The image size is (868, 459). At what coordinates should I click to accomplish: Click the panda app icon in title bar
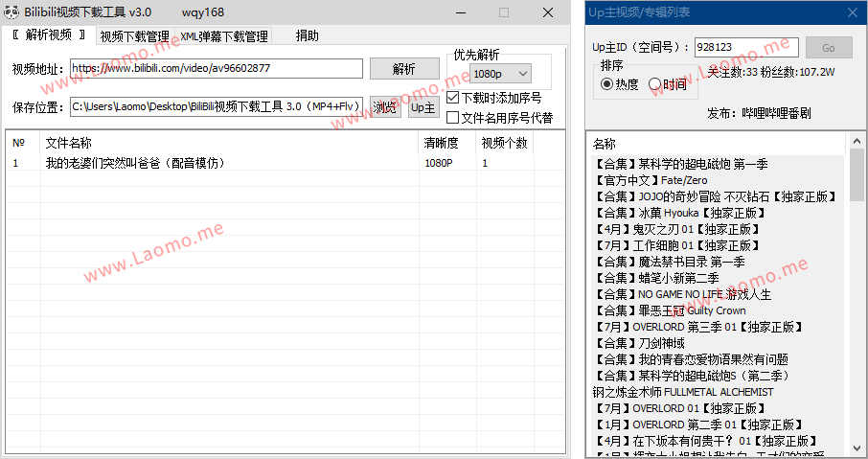11,12
